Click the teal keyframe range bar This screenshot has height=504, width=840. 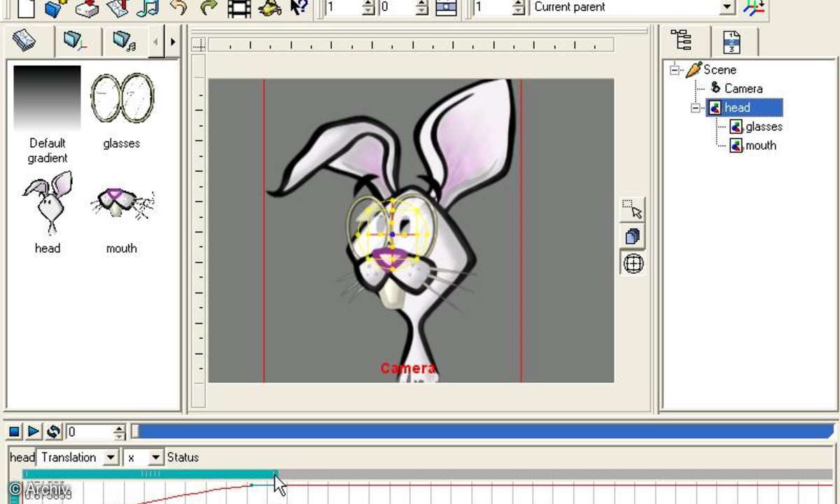coord(150,474)
